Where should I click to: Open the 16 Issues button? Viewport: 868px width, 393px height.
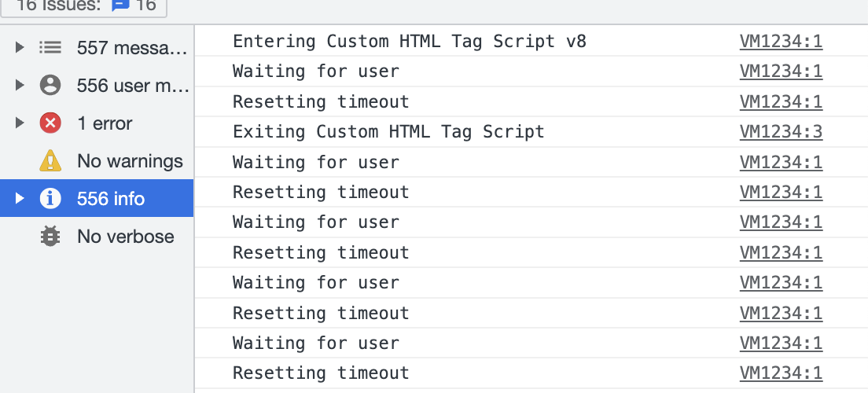pos(83,6)
